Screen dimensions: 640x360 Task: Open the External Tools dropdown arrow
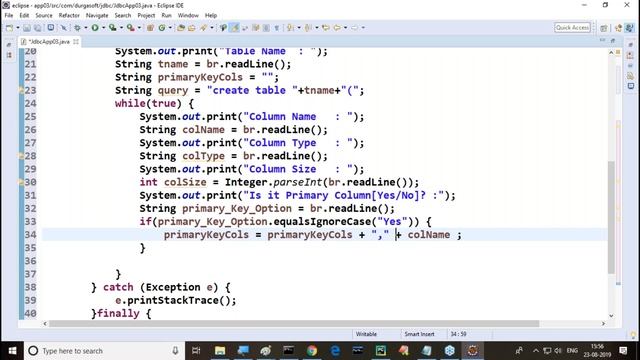pyautogui.click(x=139, y=28)
